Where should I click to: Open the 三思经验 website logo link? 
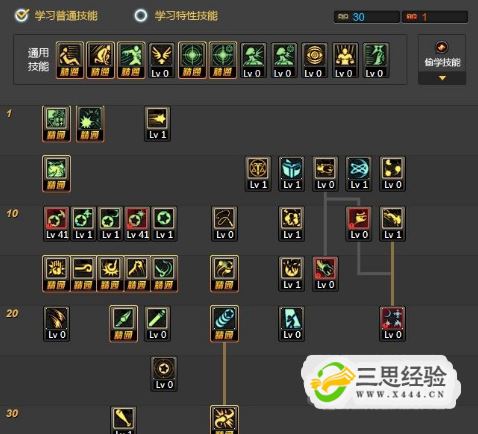tap(381, 382)
